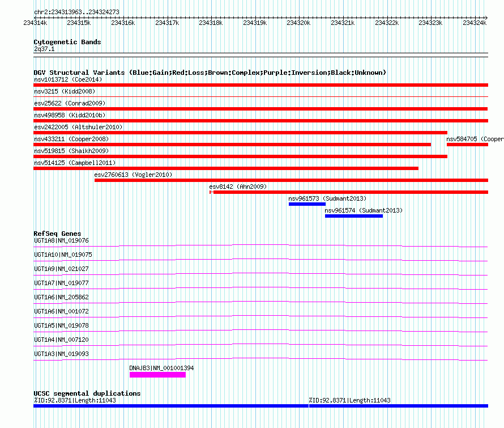This screenshot has width=504, height=428.
Task: Click the chr2:234313963..234324273 region label
Action: [x=76, y=12]
